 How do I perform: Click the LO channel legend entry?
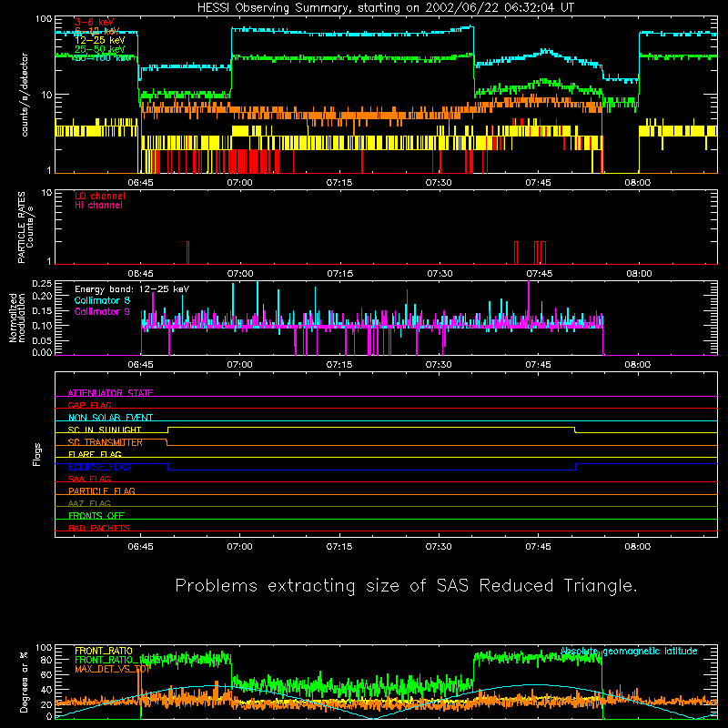point(99,196)
